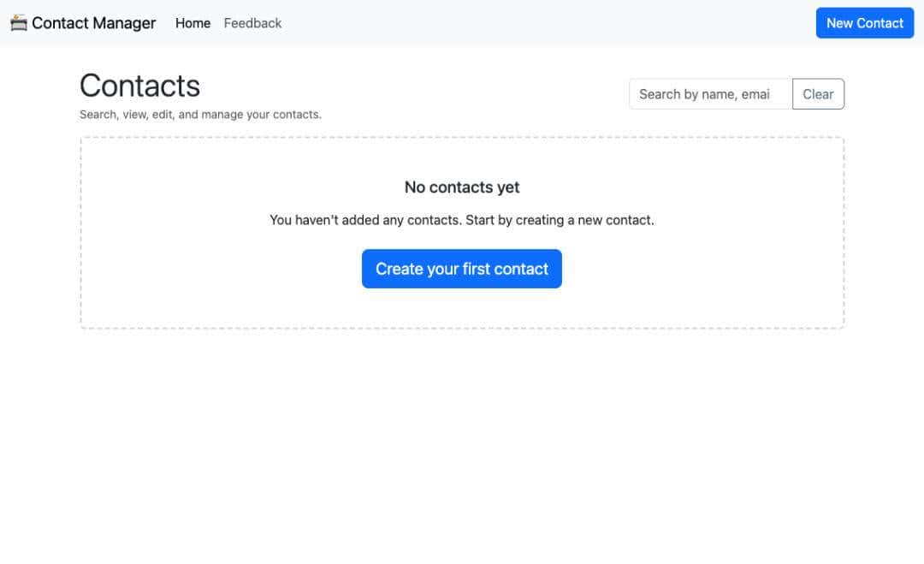Open the Feedback page link
The width and height of the screenshot is (924, 564).
coord(252,23)
